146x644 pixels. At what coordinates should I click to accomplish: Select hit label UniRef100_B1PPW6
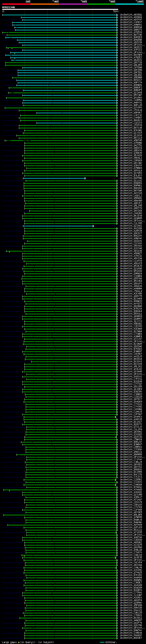[x=131, y=178]
